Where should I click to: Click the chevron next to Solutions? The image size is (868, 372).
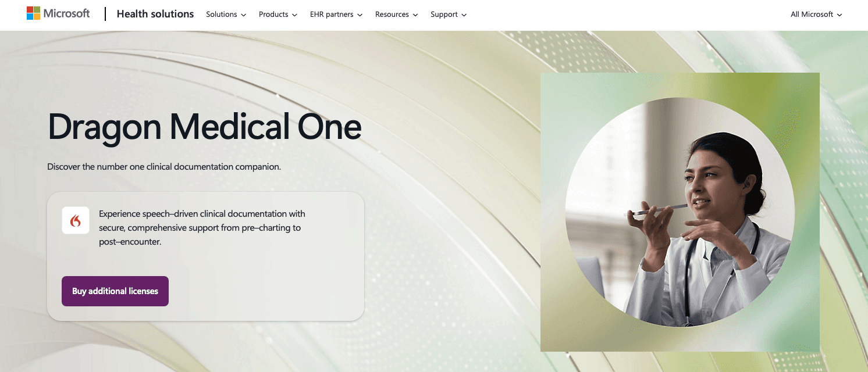pyautogui.click(x=244, y=15)
